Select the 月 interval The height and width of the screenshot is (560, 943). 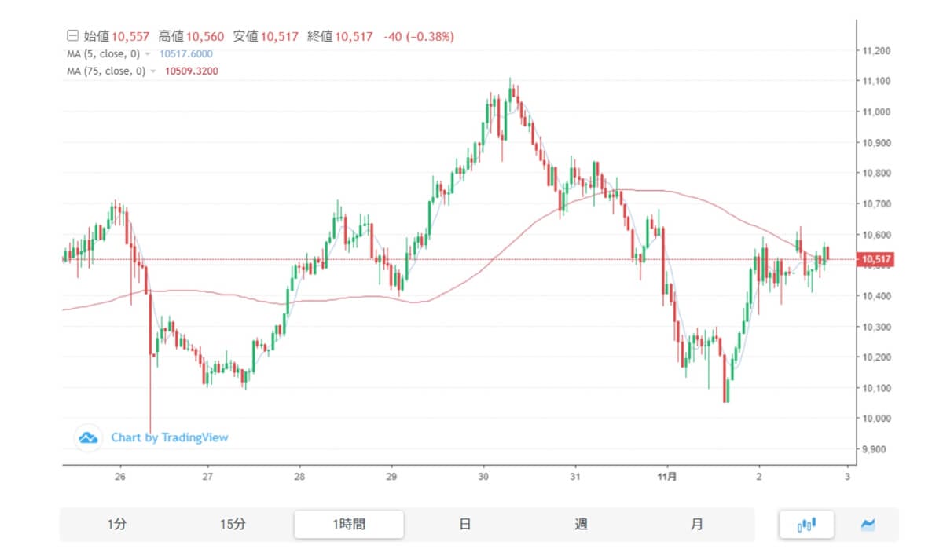click(697, 525)
